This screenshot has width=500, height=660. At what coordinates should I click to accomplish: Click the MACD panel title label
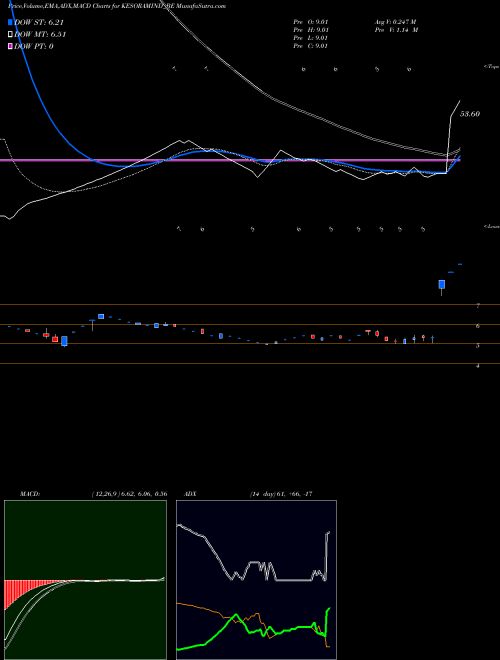30,494
